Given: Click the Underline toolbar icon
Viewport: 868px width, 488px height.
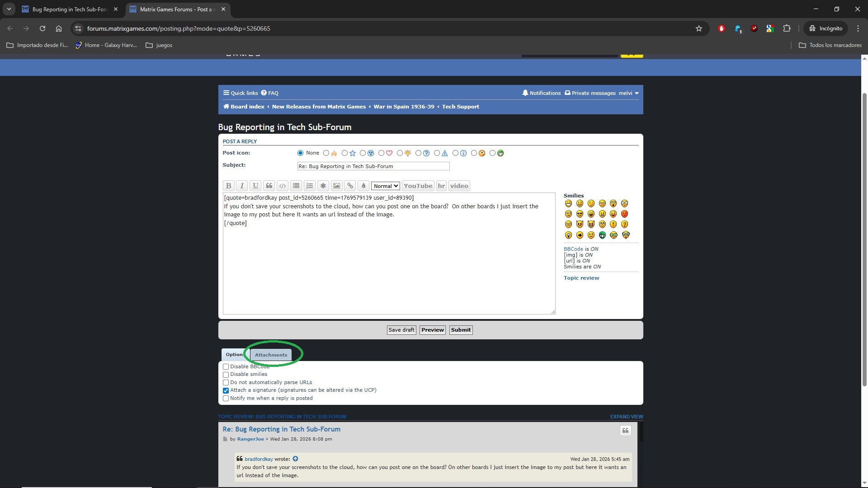Looking at the screenshot, I should tap(255, 186).
